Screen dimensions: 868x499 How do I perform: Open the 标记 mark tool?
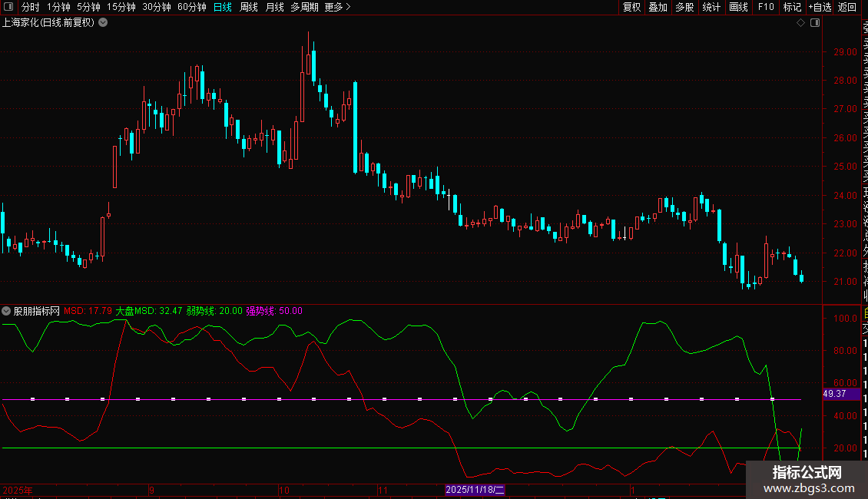tap(792, 7)
